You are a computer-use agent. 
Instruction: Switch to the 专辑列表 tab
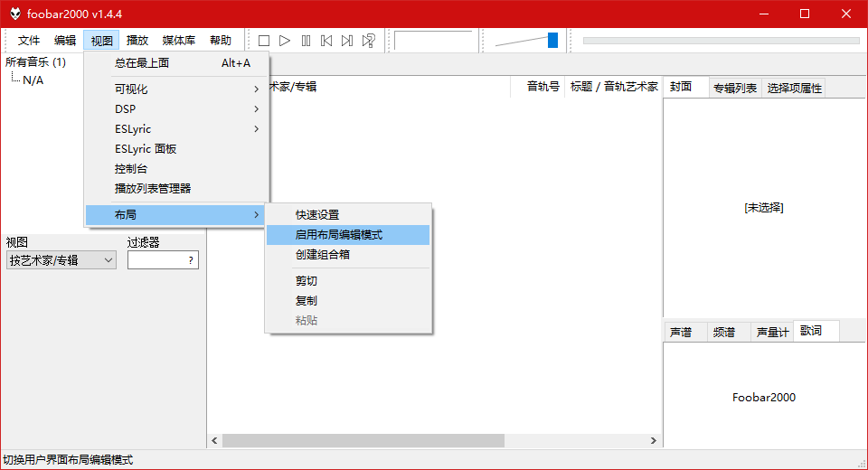734,88
